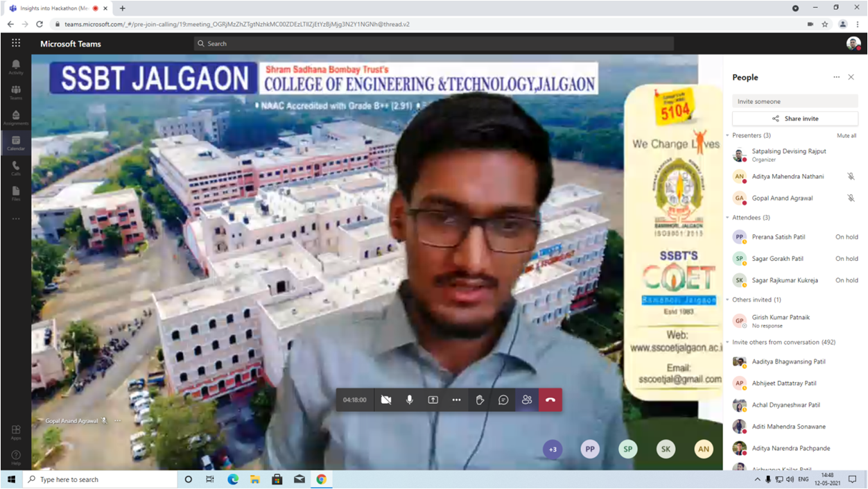Open profile picture account menu
This screenshot has width=868, height=489.
pyautogui.click(x=853, y=44)
